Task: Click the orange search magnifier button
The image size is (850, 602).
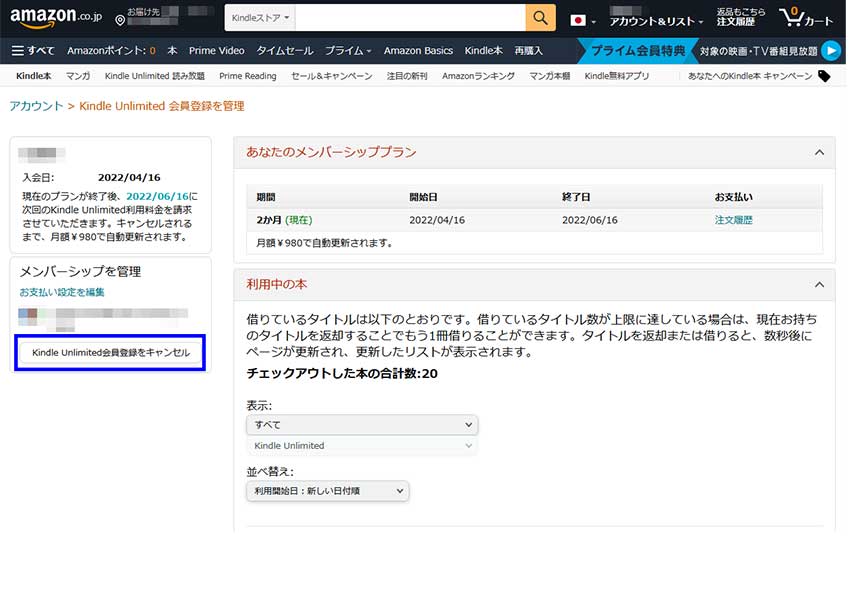Action: tap(540, 18)
